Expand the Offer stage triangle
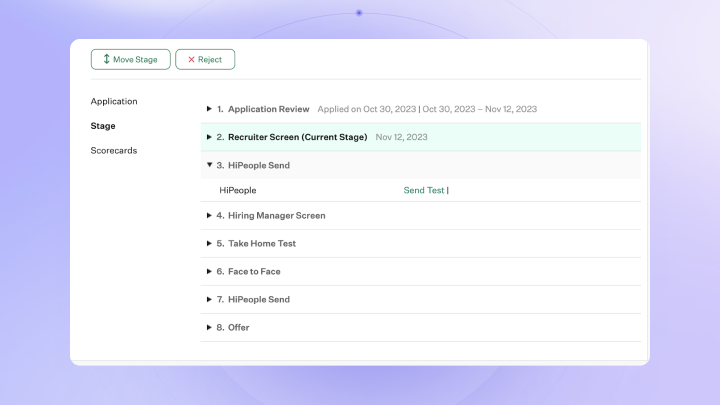 [x=209, y=327]
